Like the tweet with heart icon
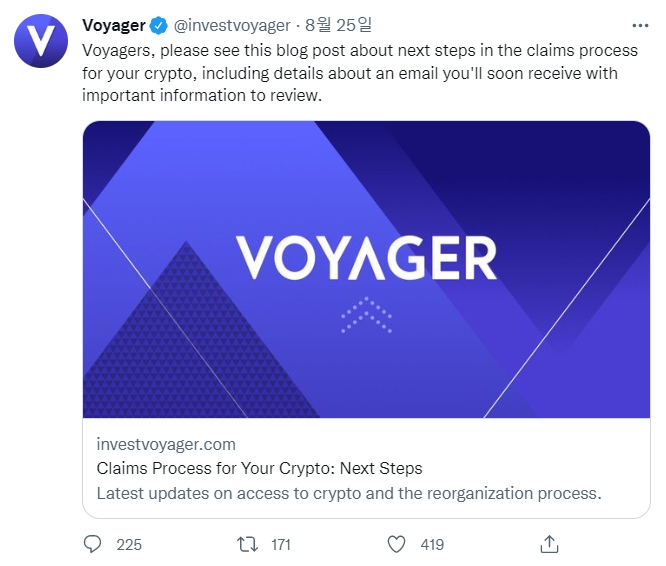 tap(397, 544)
